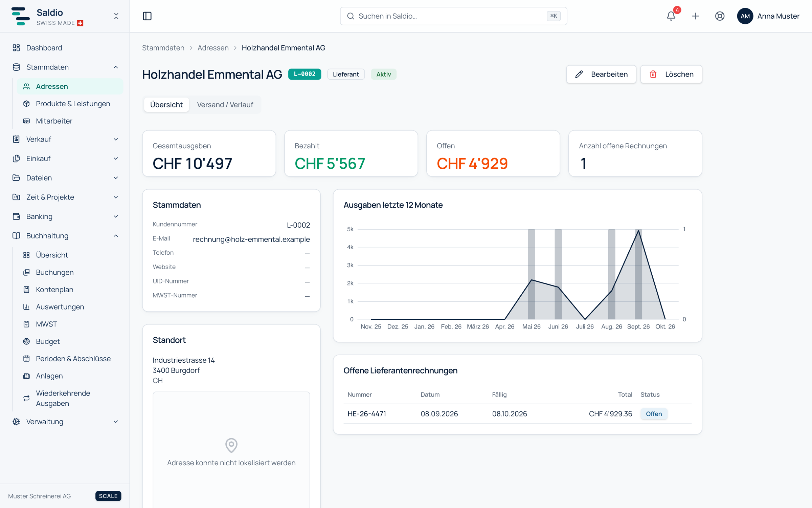The width and height of the screenshot is (812, 508).
Task: Open Wiederkehrende Ausgaben
Action: click(70, 398)
